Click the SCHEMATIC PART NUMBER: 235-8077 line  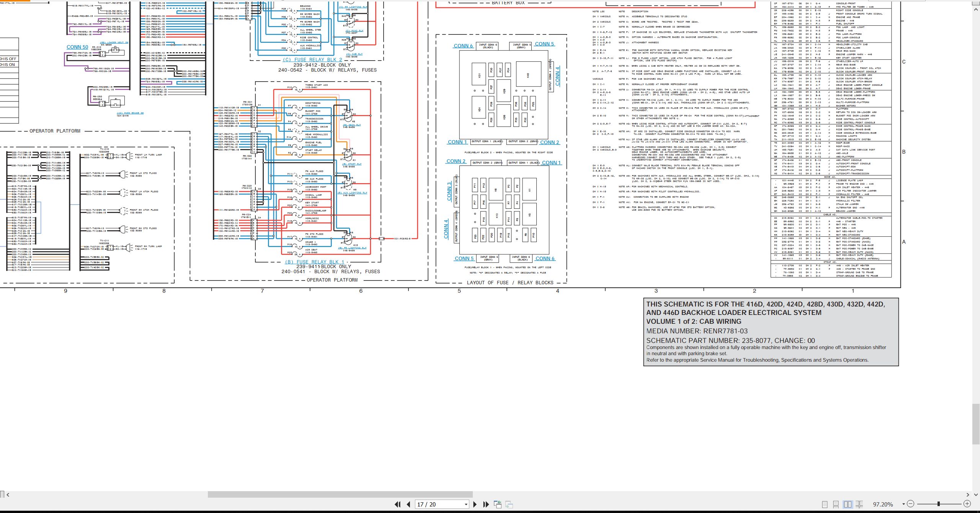[x=730, y=341]
